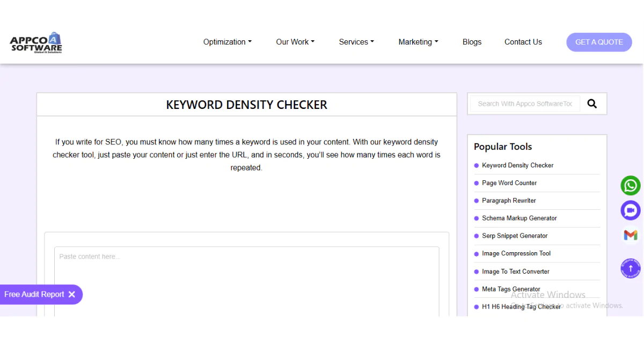Click the scroll-to-top circular icon
The width and height of the screenshot is (644, 337).
pos(630,268)
